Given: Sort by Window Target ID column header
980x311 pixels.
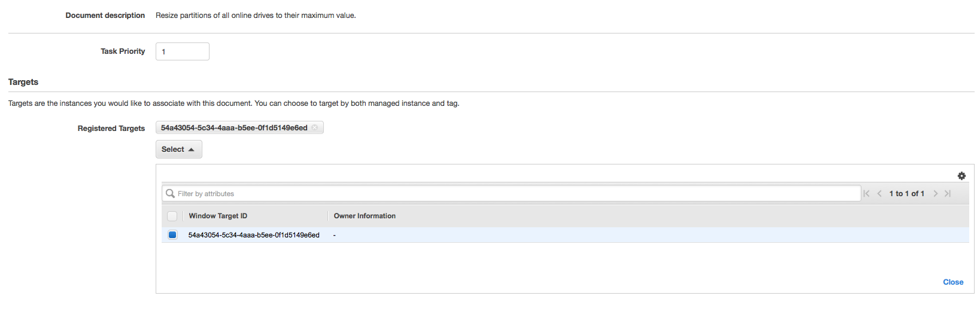Looking at the screenshot, I should [x=218, y=216].
